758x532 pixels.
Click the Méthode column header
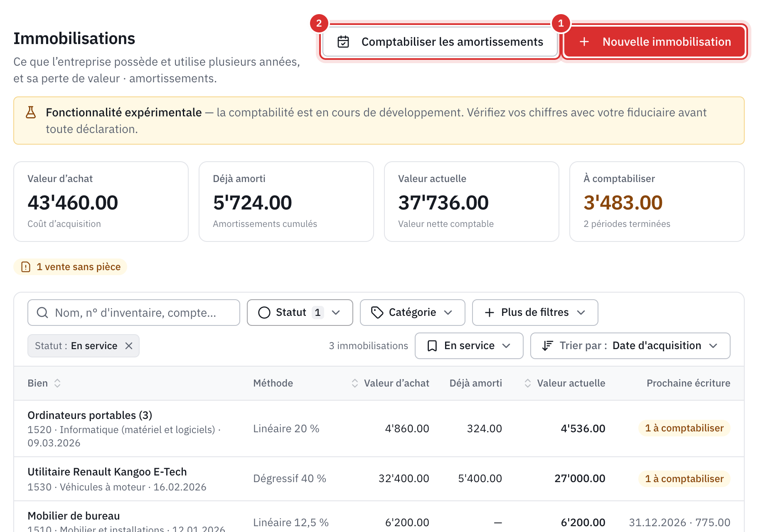[273, 383]
